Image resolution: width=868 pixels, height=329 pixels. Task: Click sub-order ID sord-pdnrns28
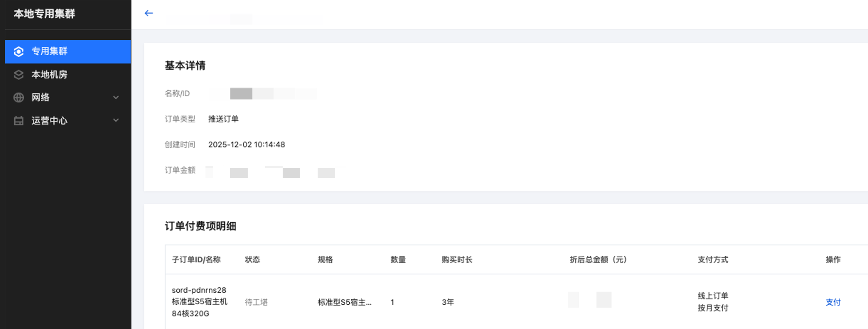[x=199, y=290]
